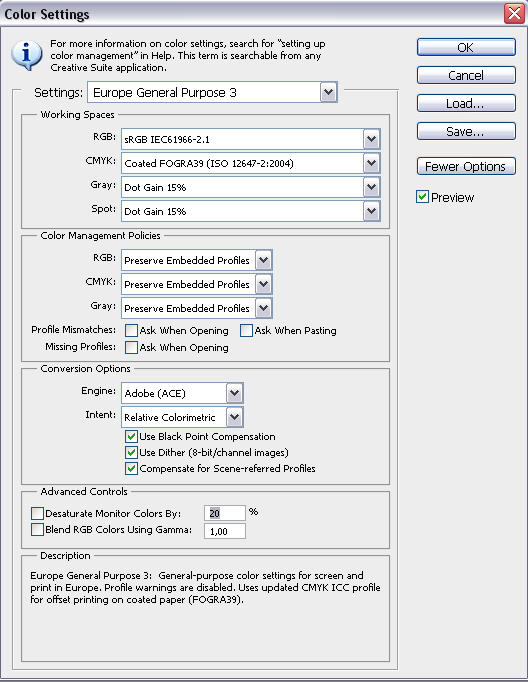The width and height of the screenshot is (528, 682).
Task: Expand the RGB working space dropdown
Action: (x=251, y=139)
